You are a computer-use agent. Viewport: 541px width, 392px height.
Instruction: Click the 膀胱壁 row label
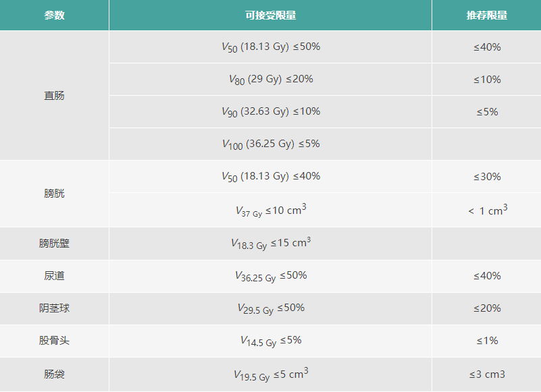point(54,244)
